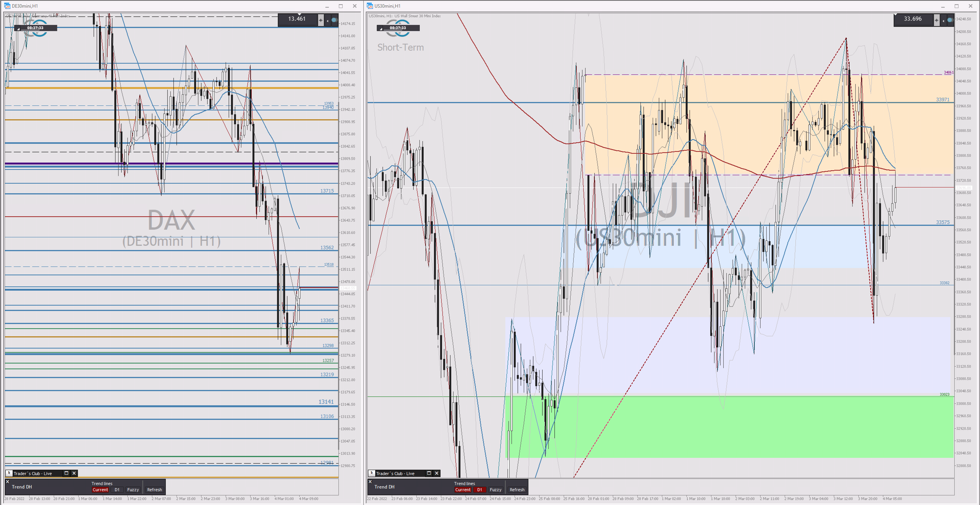Image resolution: width=980 pixels, height=505 pixels.
Task: Click the Trader's Club - Live panel icon in US30mini
Action: click(372, 473)
